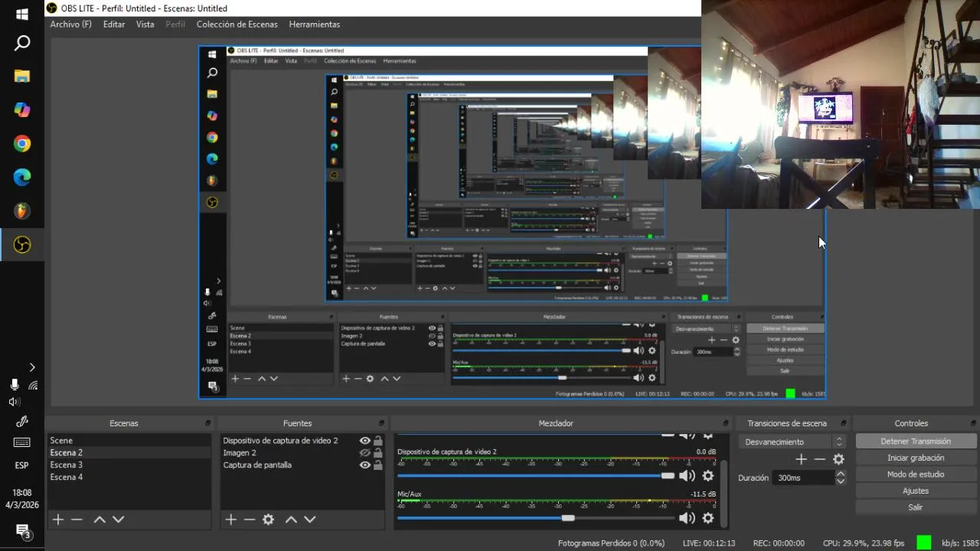980x551 pixels.
Task: Click the OBS icon in the Windows taskbar
Action: [x=22, y=245]
